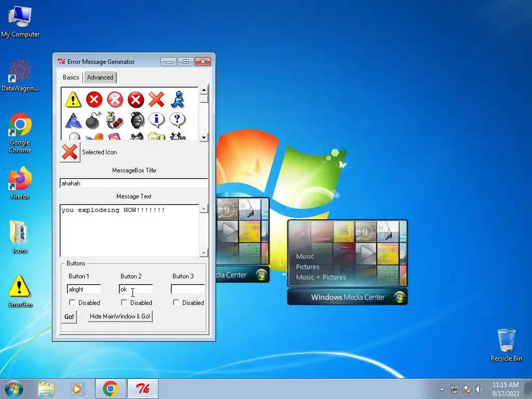The height and width of the screenshot is (399, 532).
Task: Focus the Button 2 field containing ok
Action: 136,289
